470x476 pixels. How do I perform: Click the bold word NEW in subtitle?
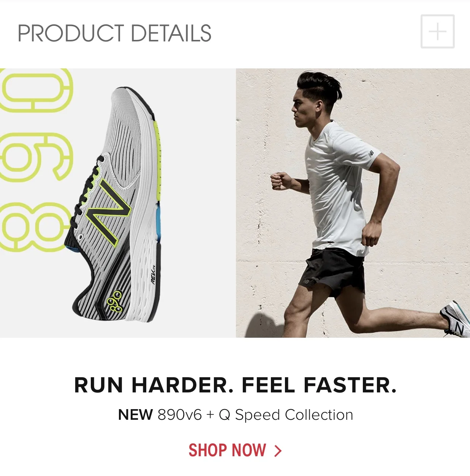click(135, 415)
